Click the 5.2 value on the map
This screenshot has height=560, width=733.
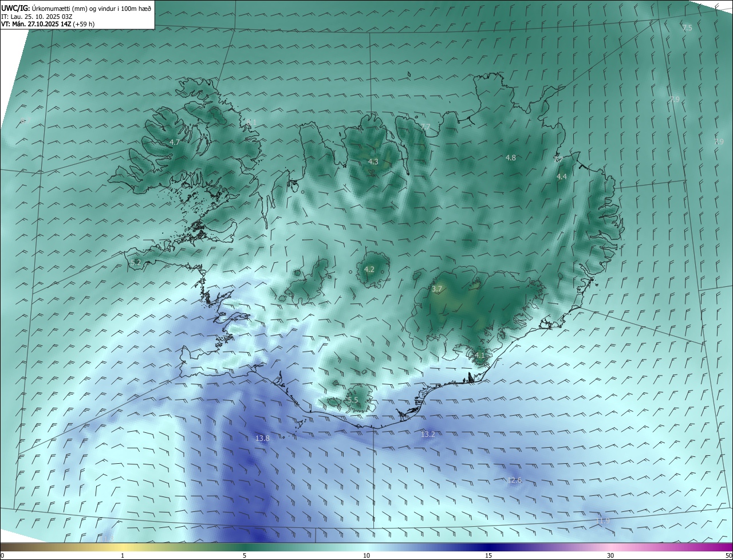pyautogui.click(x=136, y=262)
